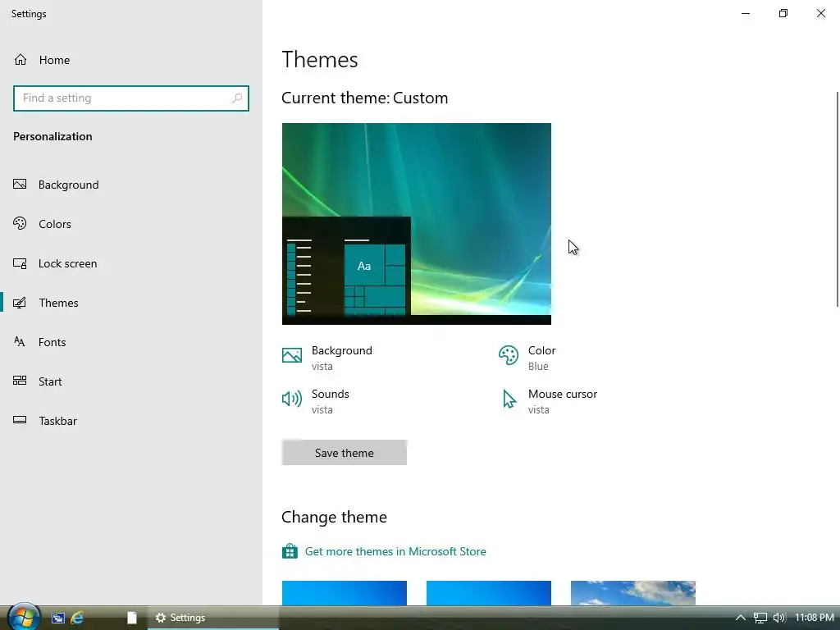Select the first theme thumbnail under Change theme

pyautogui.click(x=345, y=593)
